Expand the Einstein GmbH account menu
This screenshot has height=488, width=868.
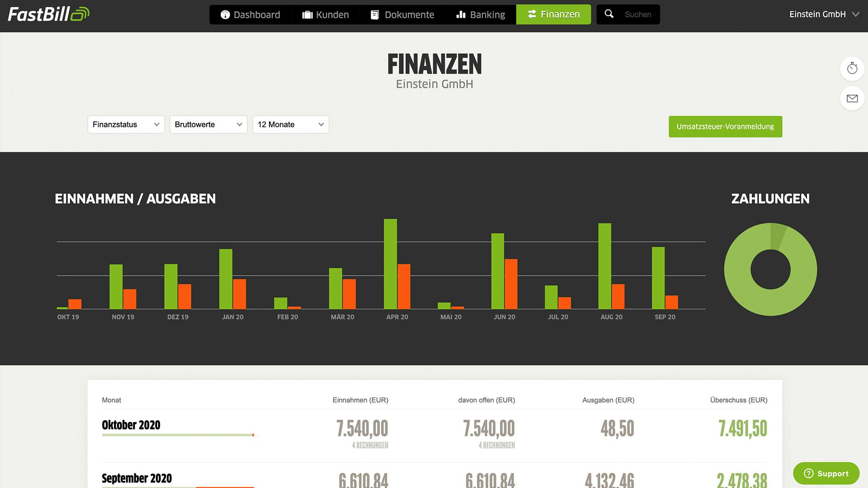(x=824, y=14)
